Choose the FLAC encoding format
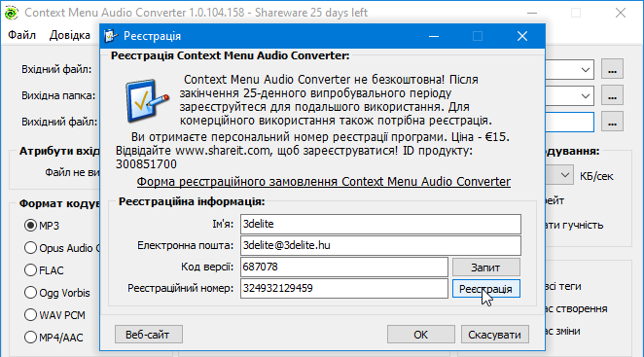644x357 pixels. [30, 270]
